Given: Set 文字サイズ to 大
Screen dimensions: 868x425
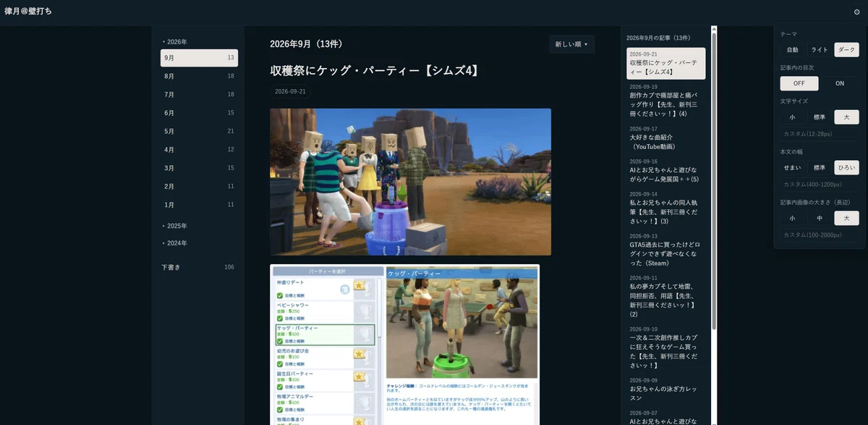Looking at the screenshot, I should (846, 117).
